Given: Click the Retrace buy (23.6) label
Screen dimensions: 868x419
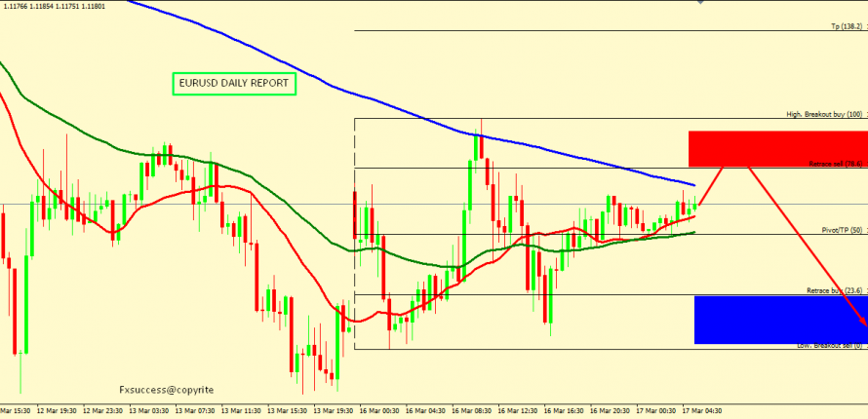Looking at the screenshot, I should coord(834,290).
